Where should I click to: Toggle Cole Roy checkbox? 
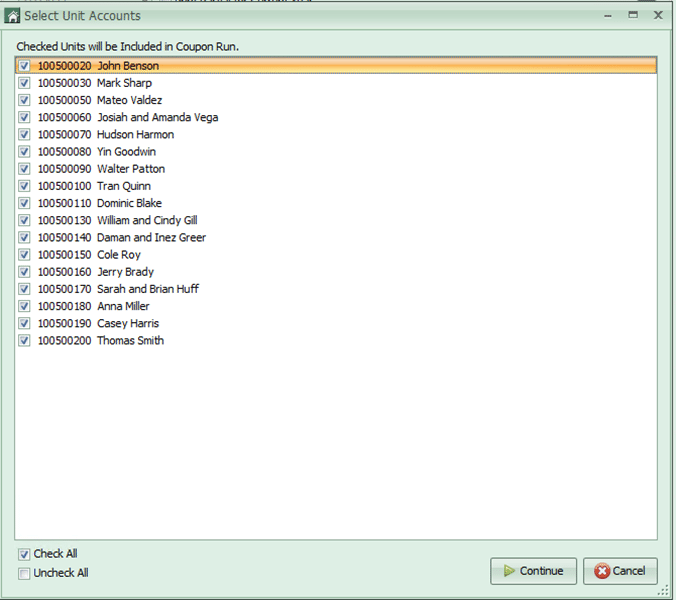24,255
